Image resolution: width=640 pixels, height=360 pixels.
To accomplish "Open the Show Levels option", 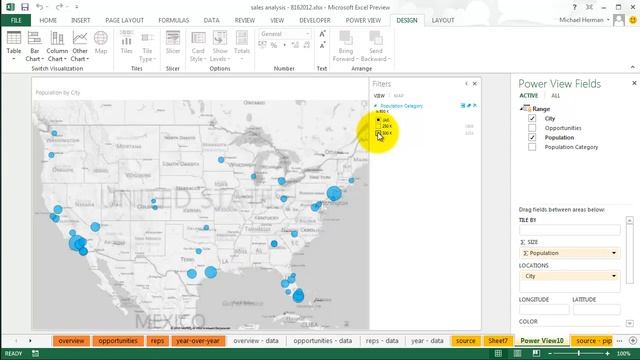I will click(x=220, y=45).
